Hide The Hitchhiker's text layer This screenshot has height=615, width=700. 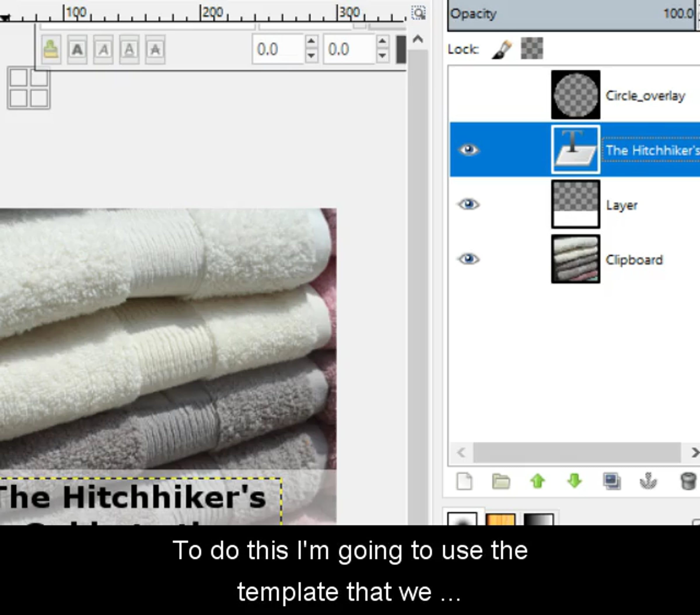[x=468, y=150]
